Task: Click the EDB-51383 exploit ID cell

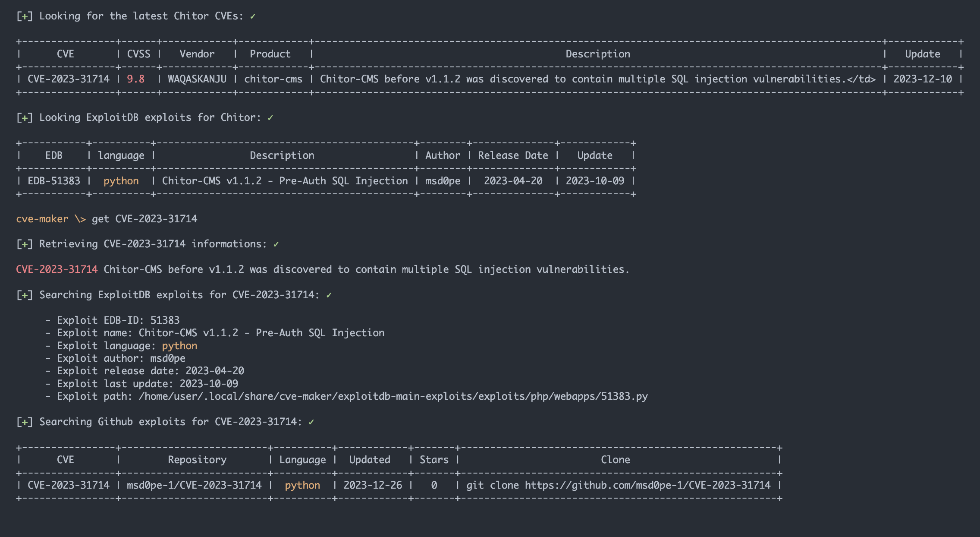Action: click(54, 181)
